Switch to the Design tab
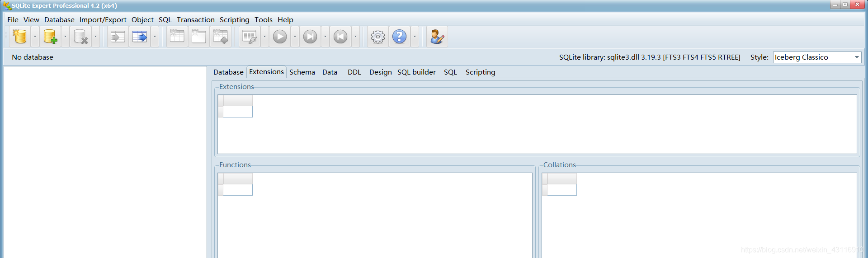The image size is (868, 258). point(381,72)
